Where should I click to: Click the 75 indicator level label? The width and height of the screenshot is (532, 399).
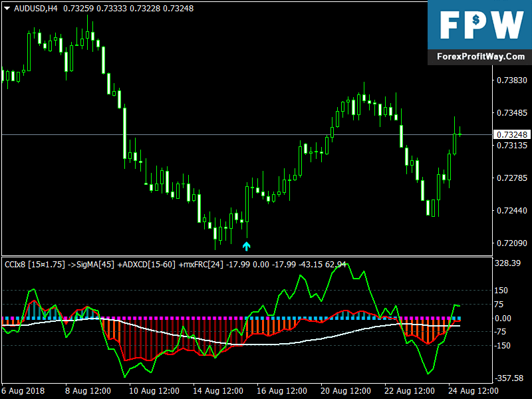(499, 305)
